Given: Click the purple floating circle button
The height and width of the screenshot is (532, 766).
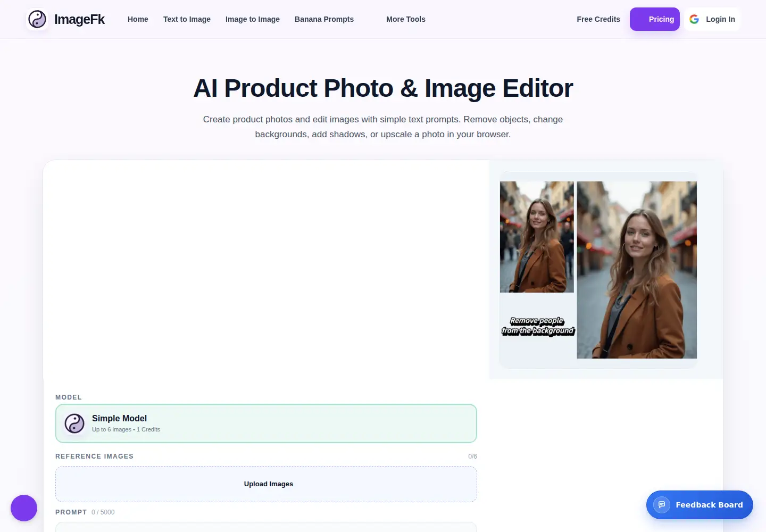Looking at the screenshot, I should click(24, 508).
